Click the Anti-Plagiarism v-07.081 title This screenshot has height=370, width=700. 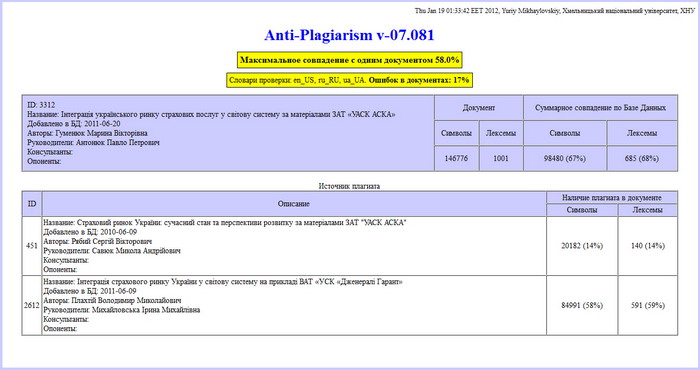coord(349,35)
